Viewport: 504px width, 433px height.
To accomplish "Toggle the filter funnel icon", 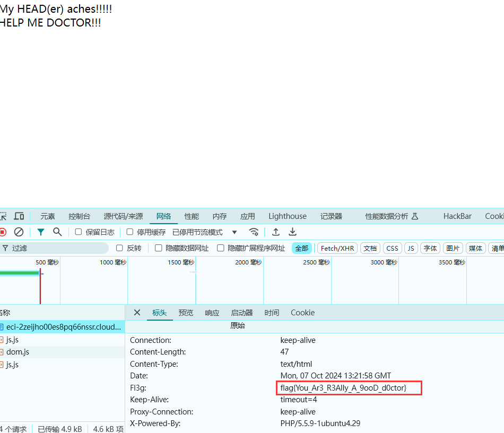I will click(41, 232).
